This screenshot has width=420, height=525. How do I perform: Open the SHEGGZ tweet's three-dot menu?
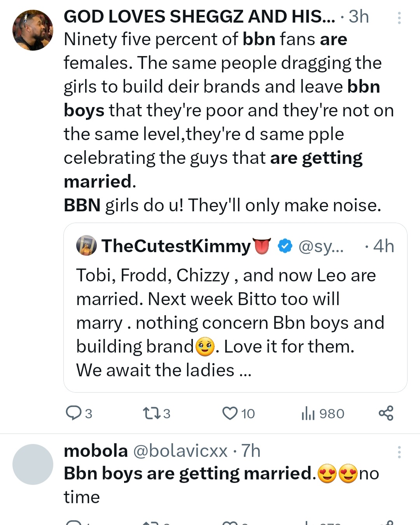pos(399,18)
